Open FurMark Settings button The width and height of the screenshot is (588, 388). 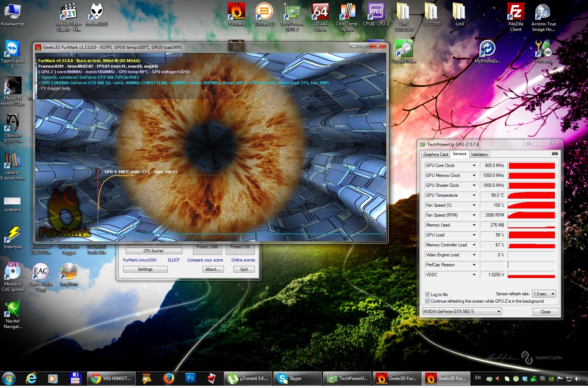[145, 269]
